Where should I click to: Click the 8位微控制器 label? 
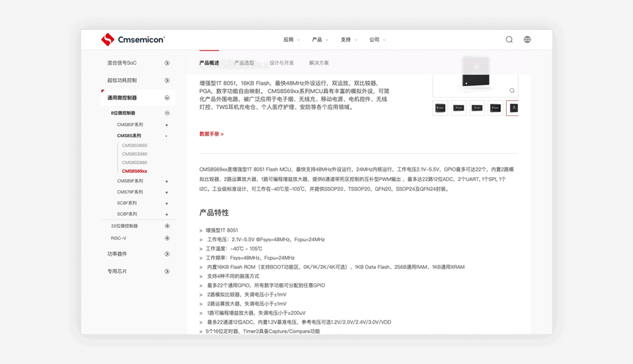(x=123, y=113)
